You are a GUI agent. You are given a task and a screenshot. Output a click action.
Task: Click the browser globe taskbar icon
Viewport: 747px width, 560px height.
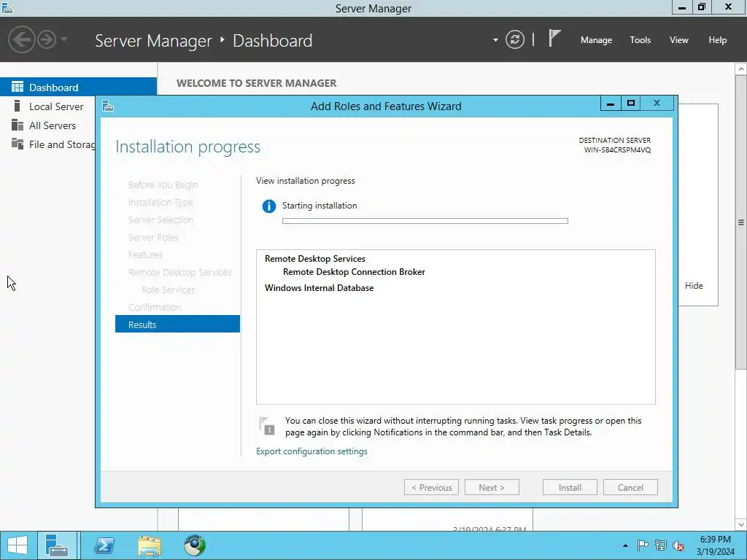tap(194, 545)
